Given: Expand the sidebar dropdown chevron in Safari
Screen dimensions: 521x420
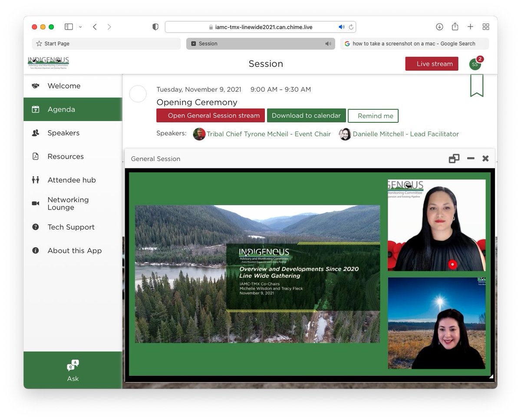Looking at the screenshot, I should pos(80,27).
